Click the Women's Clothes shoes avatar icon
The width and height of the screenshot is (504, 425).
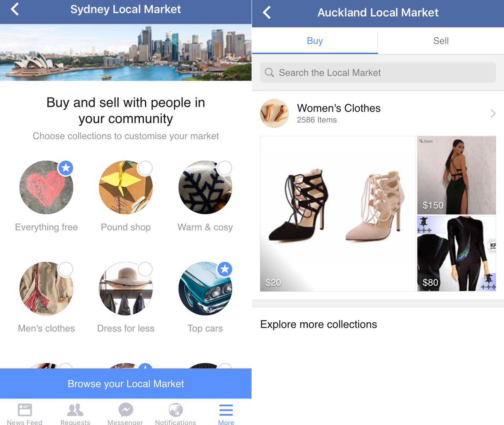pyautogui.click(x=274, y=113)
